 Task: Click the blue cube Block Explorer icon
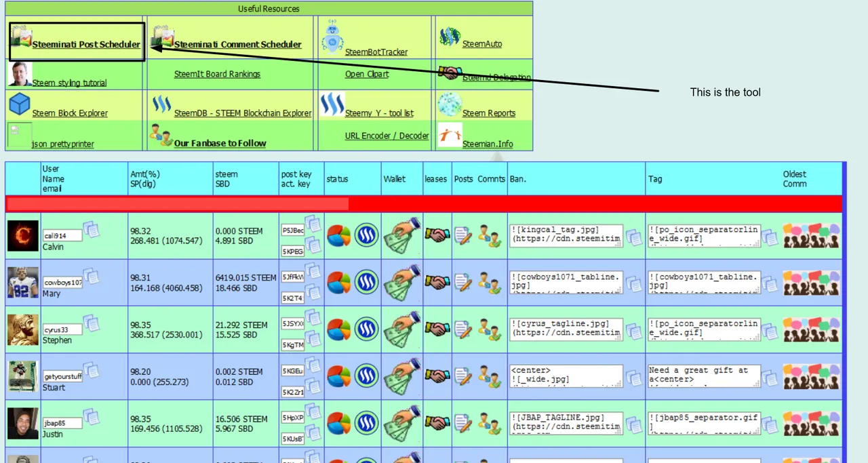pyautogui.click(x=20, y=104)
